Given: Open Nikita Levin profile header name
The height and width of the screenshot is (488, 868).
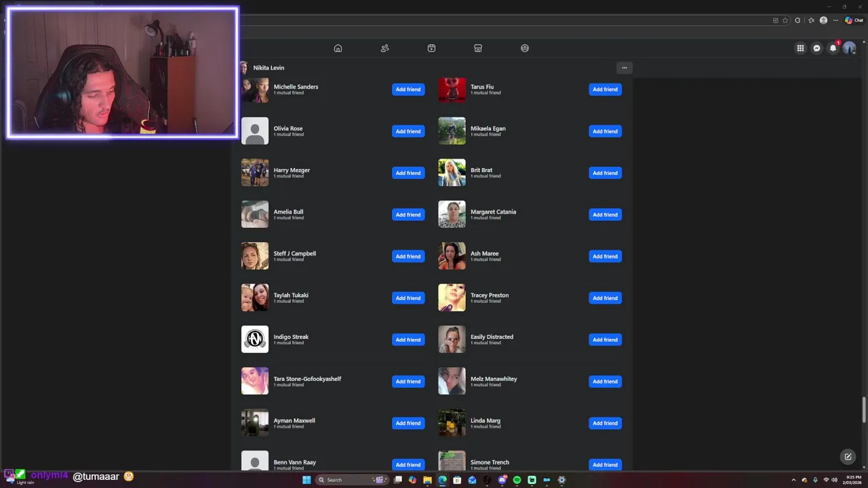Looking at the screenshot, I should pos(269,68).
